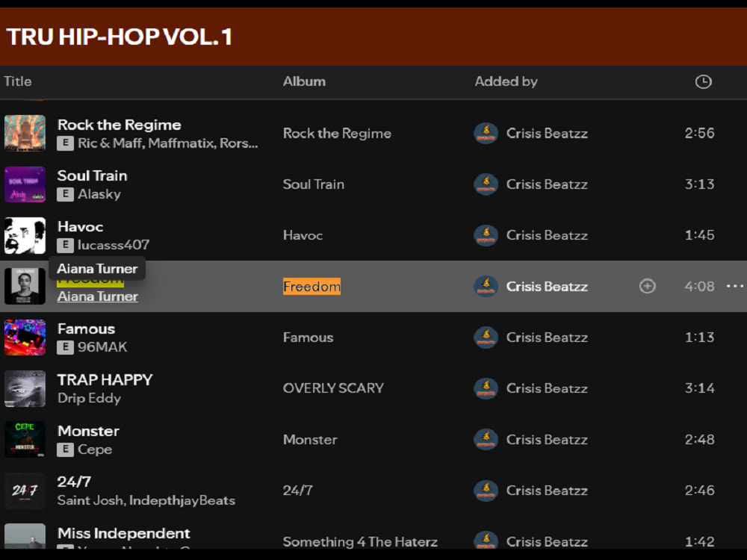Click Crisis Beatzz avatar in Monster row
This screenshot has height=560, width=747.
tap(486, 440)
